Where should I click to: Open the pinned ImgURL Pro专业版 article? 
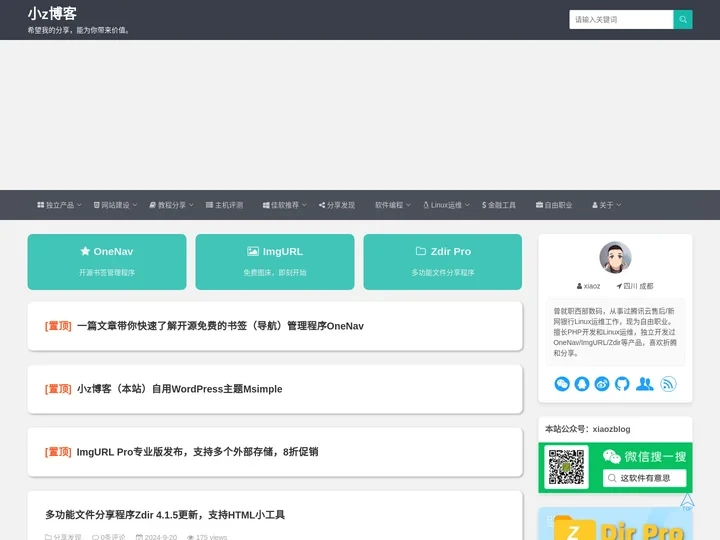[197, 452]
